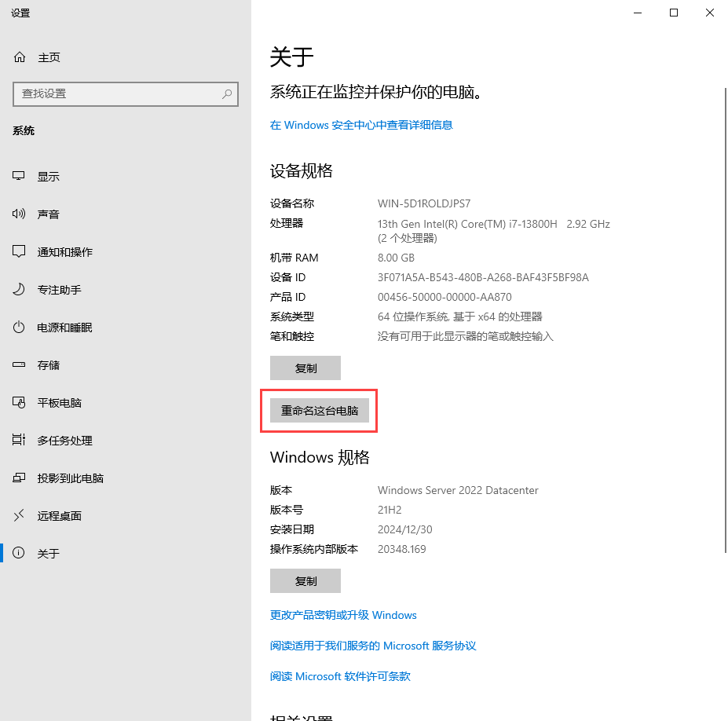The image size is (728, 721).
Task: Click change product key or upgrade Windows link
Action: click(343, 615)
